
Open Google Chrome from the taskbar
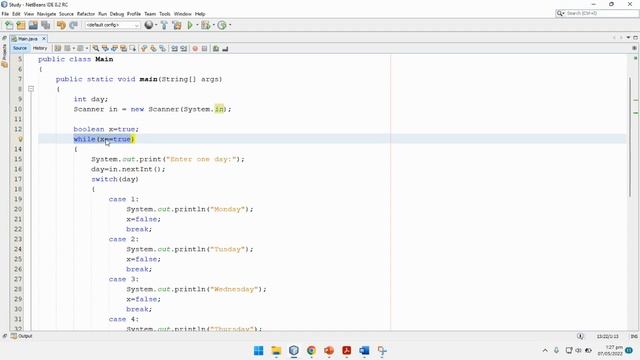pos(311,351)
